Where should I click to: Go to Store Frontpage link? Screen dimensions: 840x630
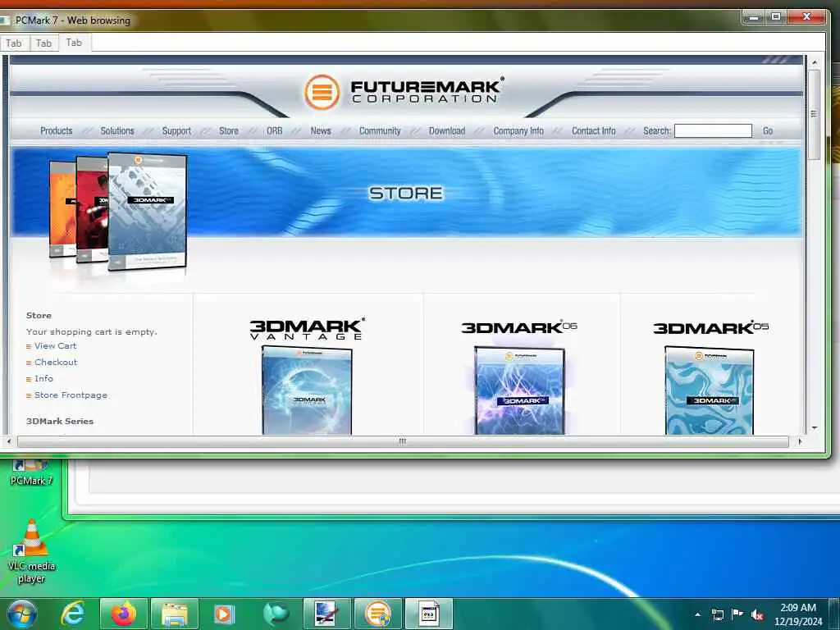click(71, 395)
